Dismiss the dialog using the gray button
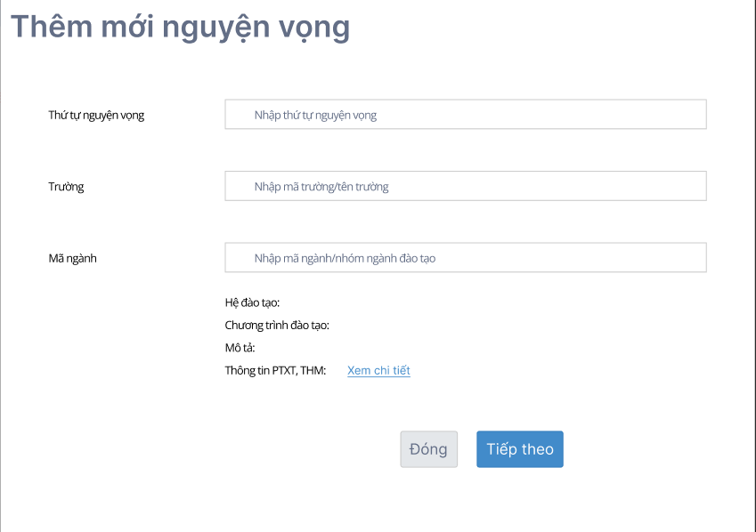 428,449
